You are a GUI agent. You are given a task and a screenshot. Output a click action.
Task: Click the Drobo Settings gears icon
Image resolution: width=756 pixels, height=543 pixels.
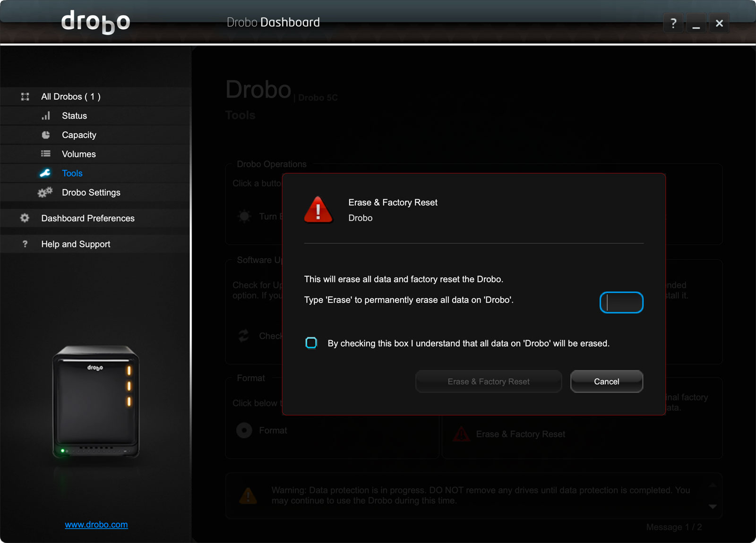45,193
